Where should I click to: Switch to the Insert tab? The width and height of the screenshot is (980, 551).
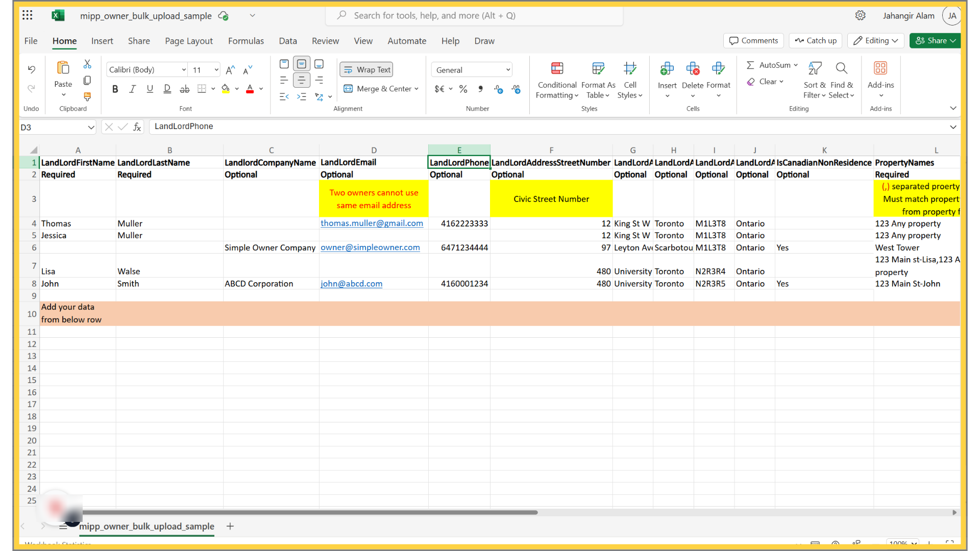coord(102,41)
